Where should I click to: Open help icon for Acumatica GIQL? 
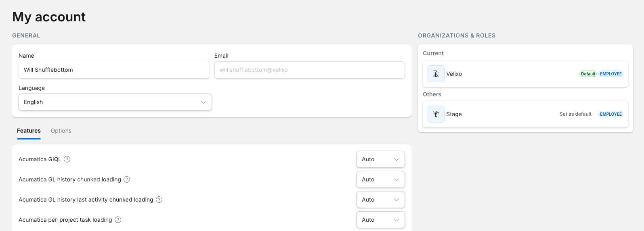[67, 159]
